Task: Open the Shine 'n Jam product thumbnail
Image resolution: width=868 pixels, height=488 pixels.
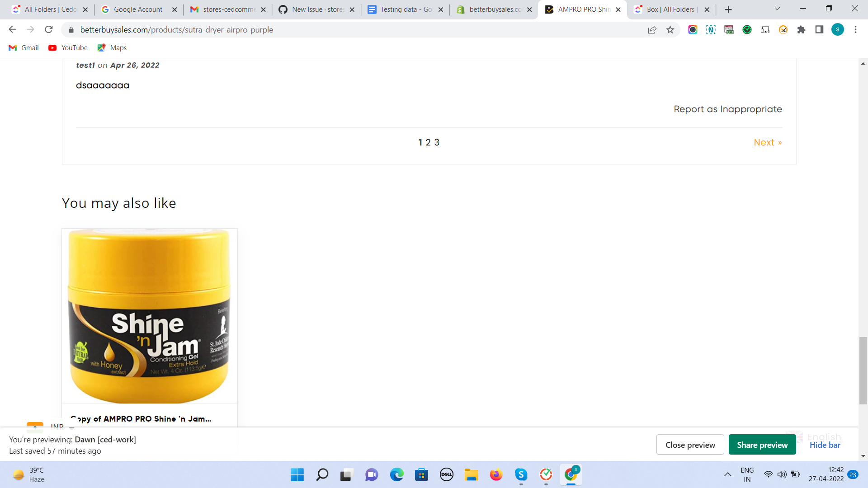Action: coord(150,316)
